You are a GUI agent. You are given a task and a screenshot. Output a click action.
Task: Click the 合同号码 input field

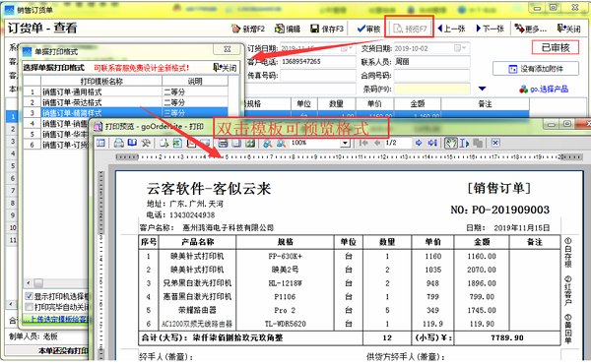(x=432, y=76)
